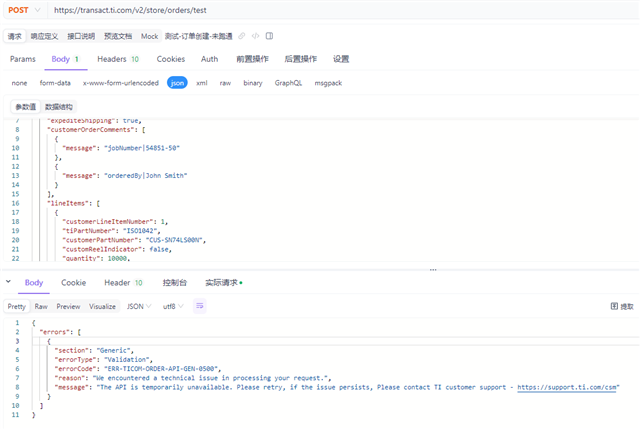Select the Raw response view
This screenshot has width=640, height=430.
point(41,306)
